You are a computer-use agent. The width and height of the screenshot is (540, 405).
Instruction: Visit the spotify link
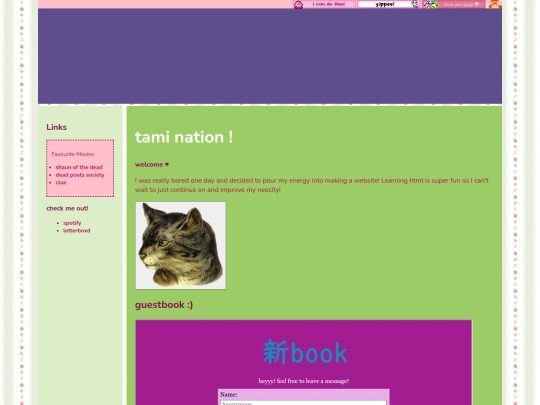(x=72, y=223)
